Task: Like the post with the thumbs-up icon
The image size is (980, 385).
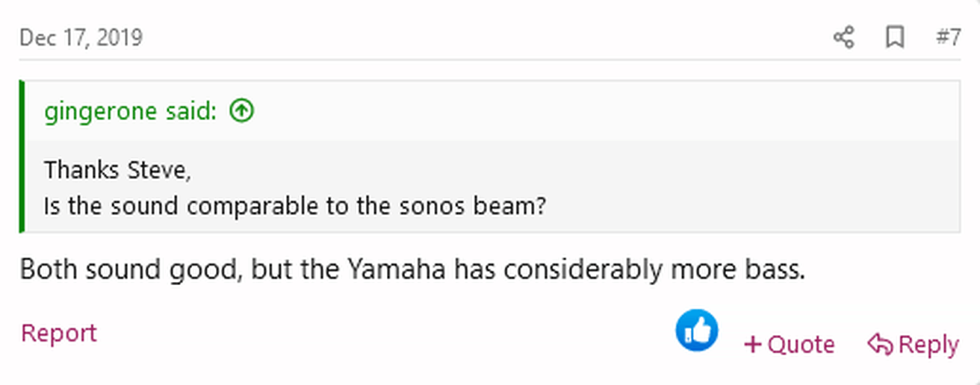Action: click(696, 331)
